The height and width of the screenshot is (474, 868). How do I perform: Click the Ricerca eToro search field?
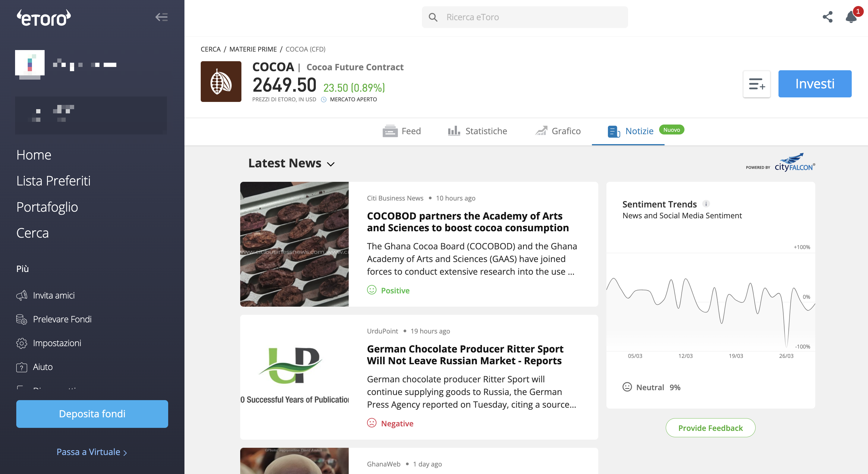[x=525, y=17]
